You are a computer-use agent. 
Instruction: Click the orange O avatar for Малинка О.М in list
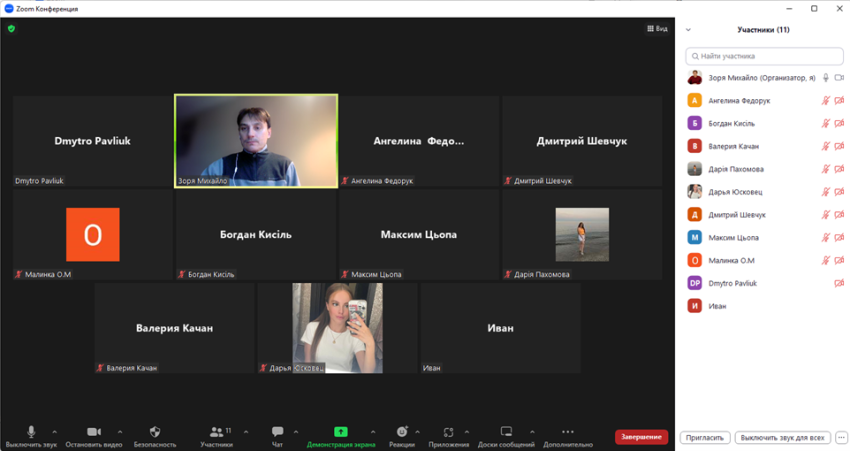[694, 260]
